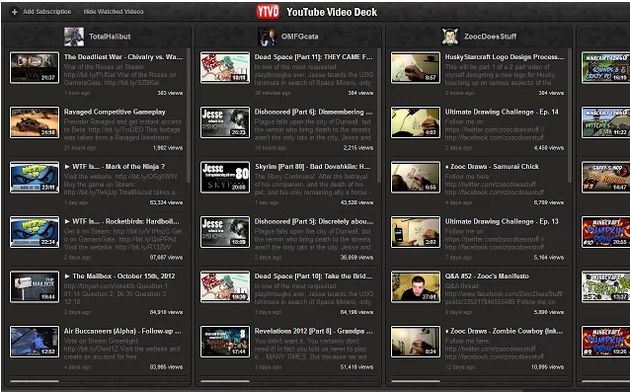
Task: Open WTF Is... Rocketbirds: Hardboil title
Action: point(122,221)
